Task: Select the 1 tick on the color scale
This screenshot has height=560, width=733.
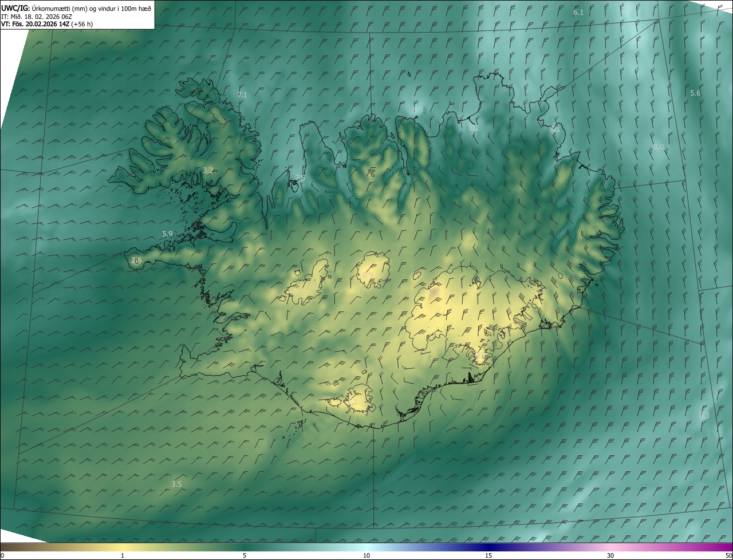Action: pyautogui.click(x=123, y=556)
